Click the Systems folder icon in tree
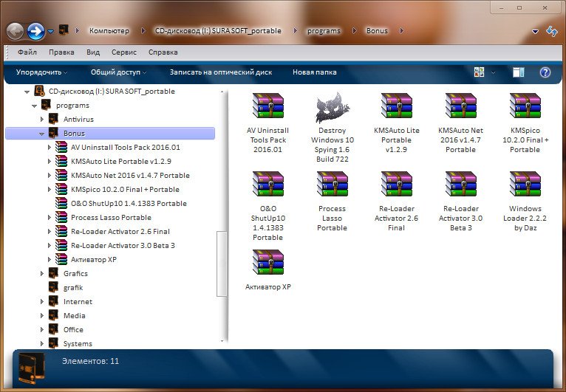Image resolution: width=566 pixels, height=392 pixels. point(53,343)
